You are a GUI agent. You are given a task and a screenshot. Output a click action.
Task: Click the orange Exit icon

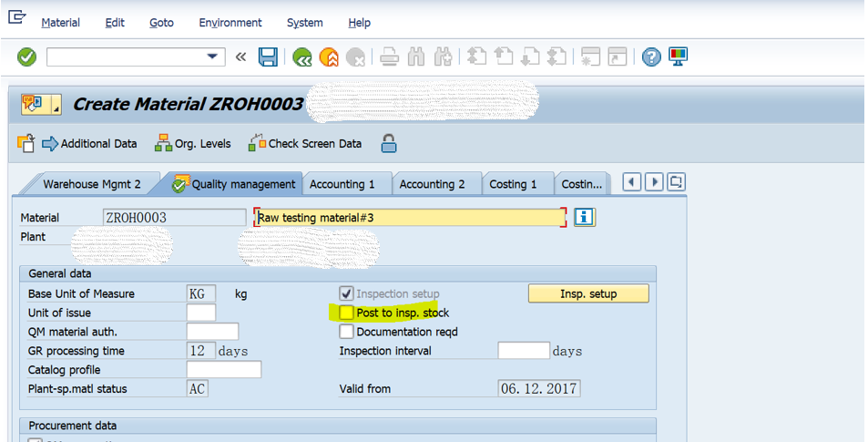[329, 57]
